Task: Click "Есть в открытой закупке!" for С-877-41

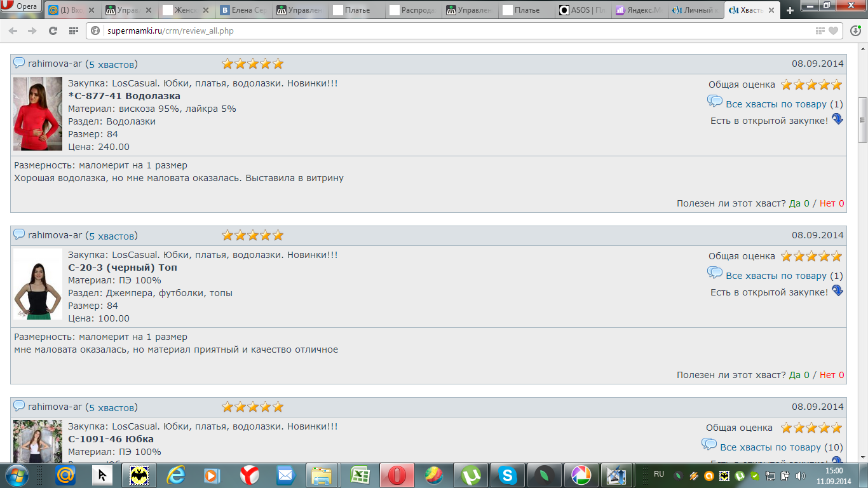Action: [770, 121]
